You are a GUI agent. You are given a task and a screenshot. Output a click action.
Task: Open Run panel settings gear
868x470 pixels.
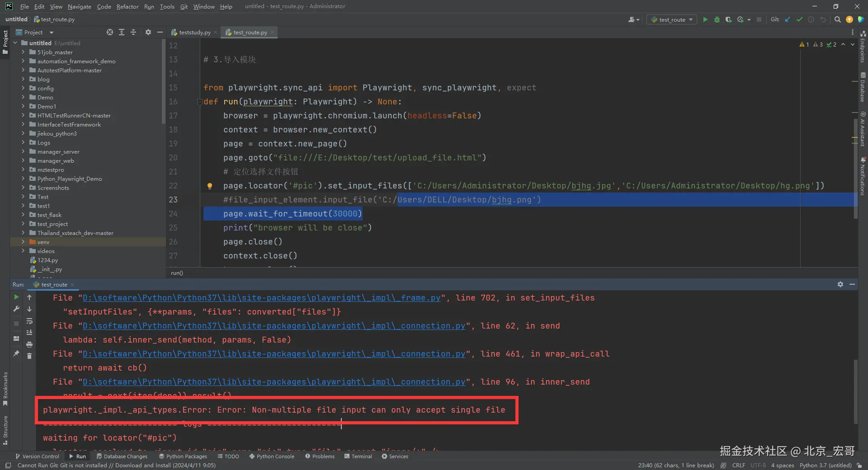point(840,284)
